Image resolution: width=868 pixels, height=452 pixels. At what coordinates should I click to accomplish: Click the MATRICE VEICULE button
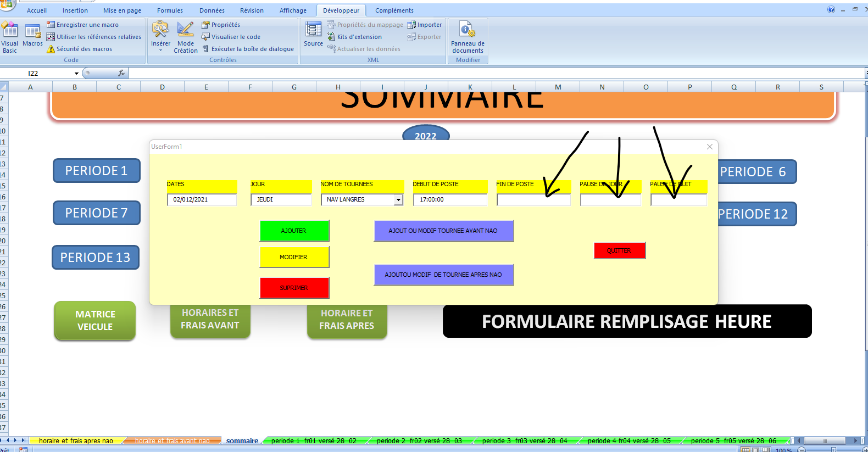point(95,320)
